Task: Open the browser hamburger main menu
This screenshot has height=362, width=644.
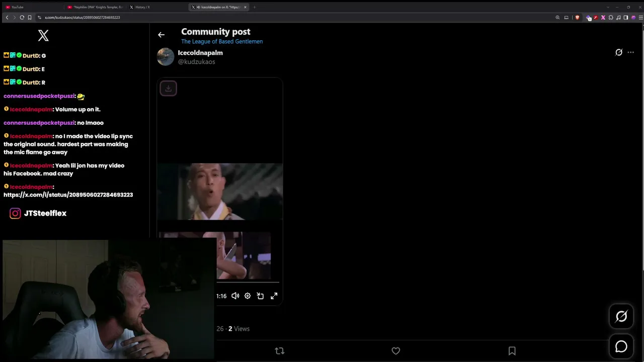Action: (640, 18)
